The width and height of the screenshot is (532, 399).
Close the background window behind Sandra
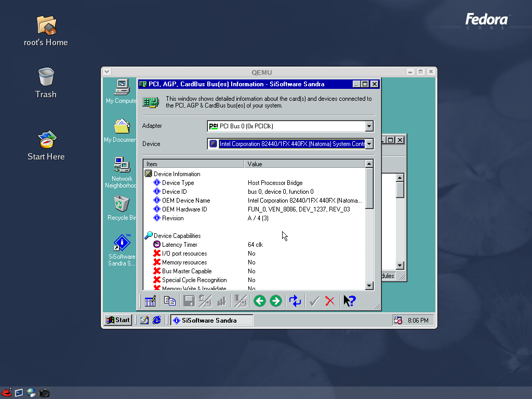tap(401, 140)
